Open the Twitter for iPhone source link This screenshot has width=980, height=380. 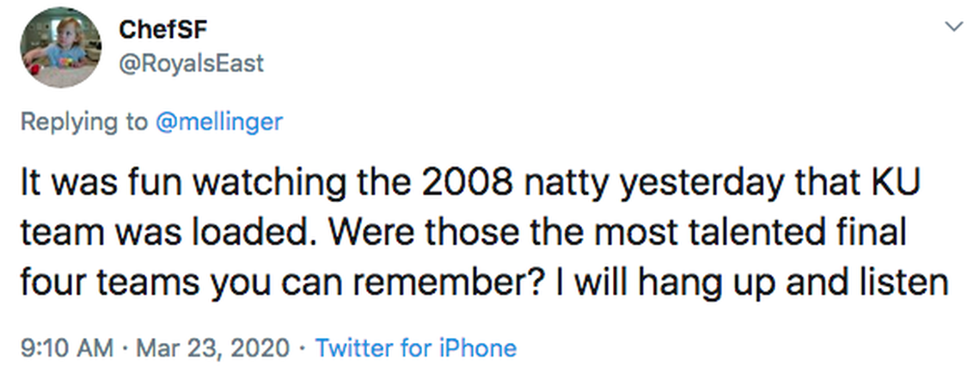click(x=416, y=348)
